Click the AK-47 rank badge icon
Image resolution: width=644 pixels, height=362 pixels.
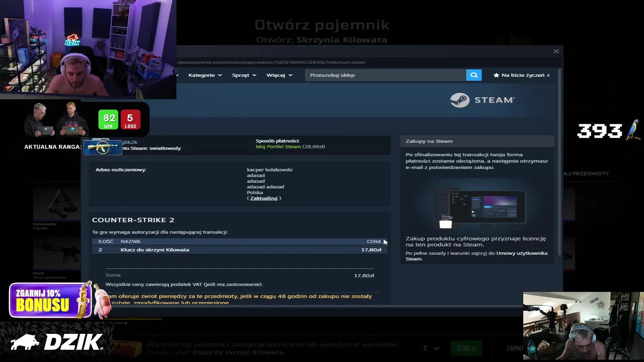pos(103,147)
